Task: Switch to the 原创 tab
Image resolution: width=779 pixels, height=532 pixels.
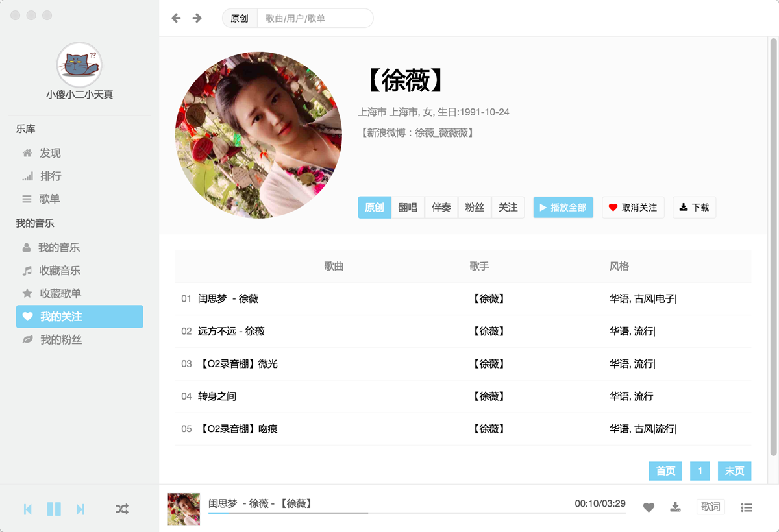Action: click(375, 208)
